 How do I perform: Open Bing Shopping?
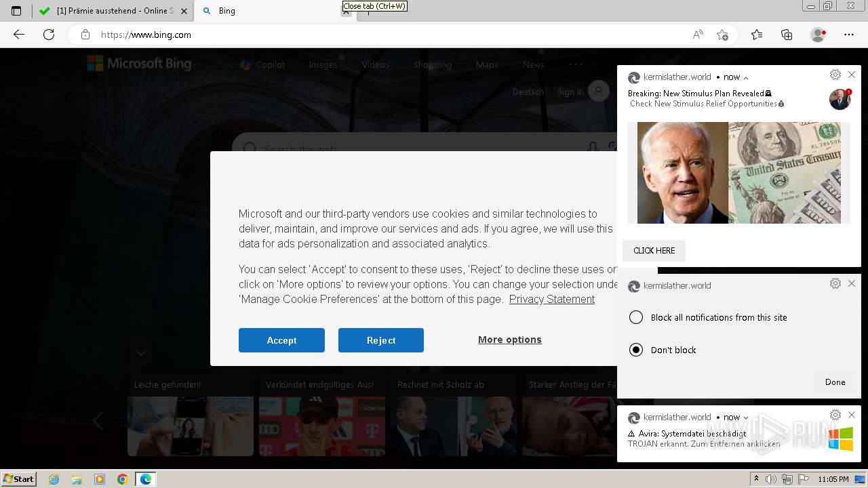pyautogui.click(x=432, y=65)
